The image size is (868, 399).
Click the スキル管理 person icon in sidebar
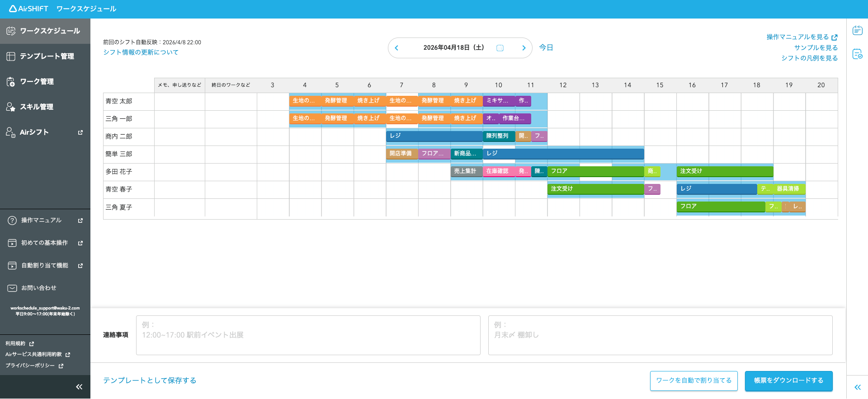click(11, 107)
